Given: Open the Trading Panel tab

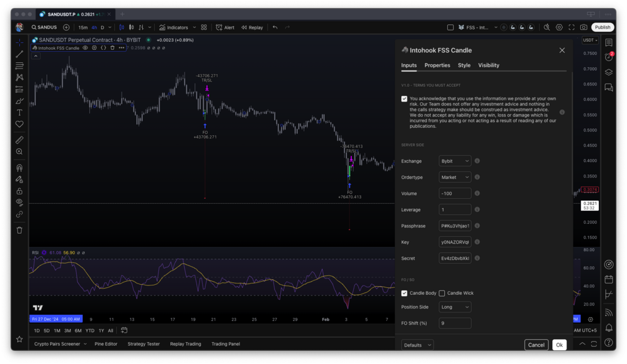Looking at the screenshot, I should coord(225,344).
